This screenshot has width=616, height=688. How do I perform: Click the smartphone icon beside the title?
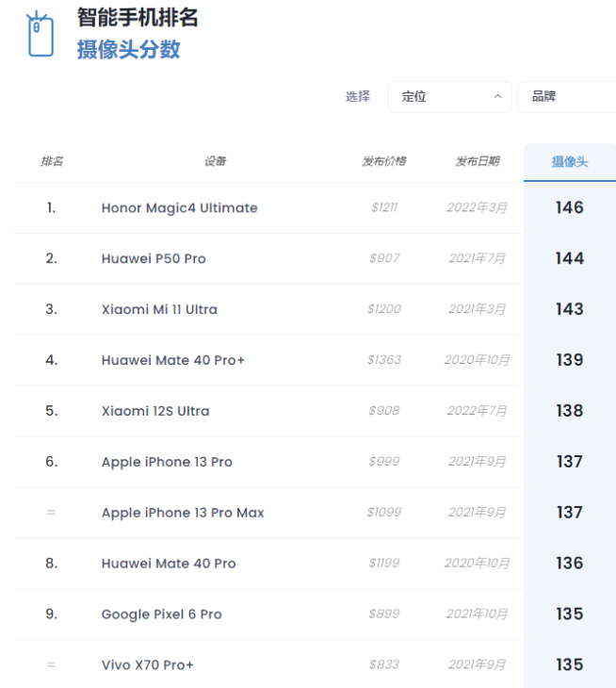40,36
